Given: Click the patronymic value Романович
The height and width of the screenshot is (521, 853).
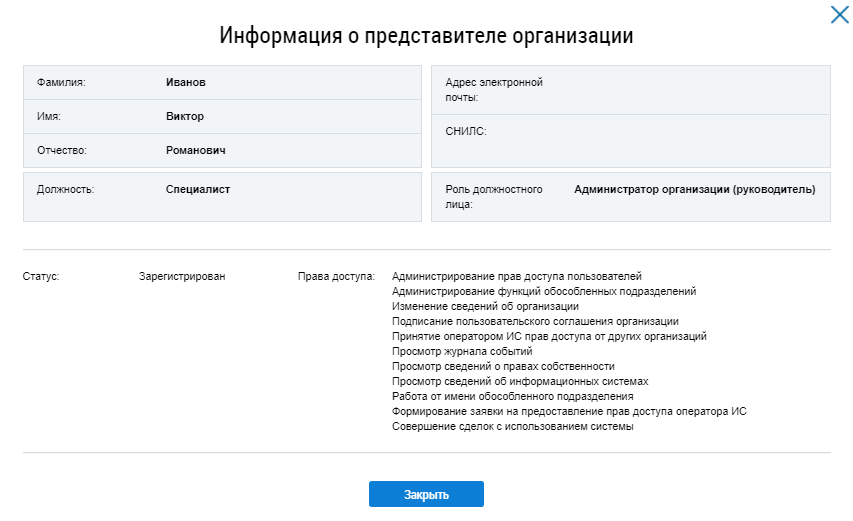Looking at the screenshot, I should 196,150.
